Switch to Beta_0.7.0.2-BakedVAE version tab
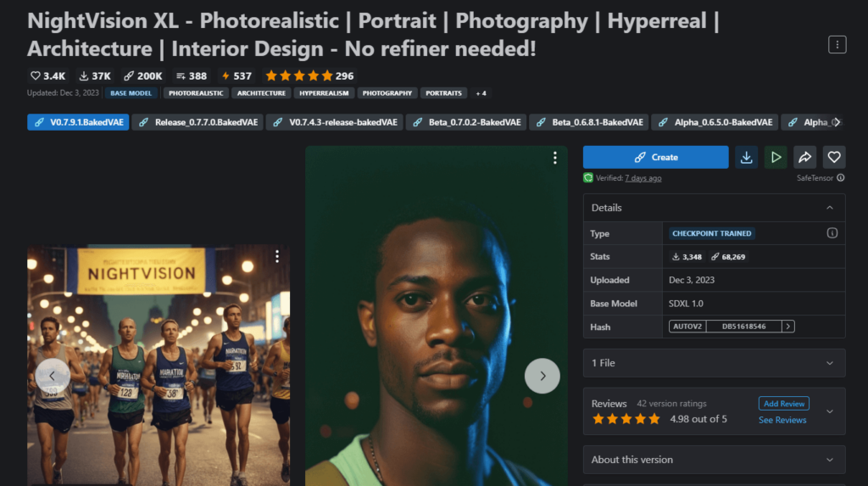Screen dimensions: 868x486 pyautogui.click(x=467, y=122)
